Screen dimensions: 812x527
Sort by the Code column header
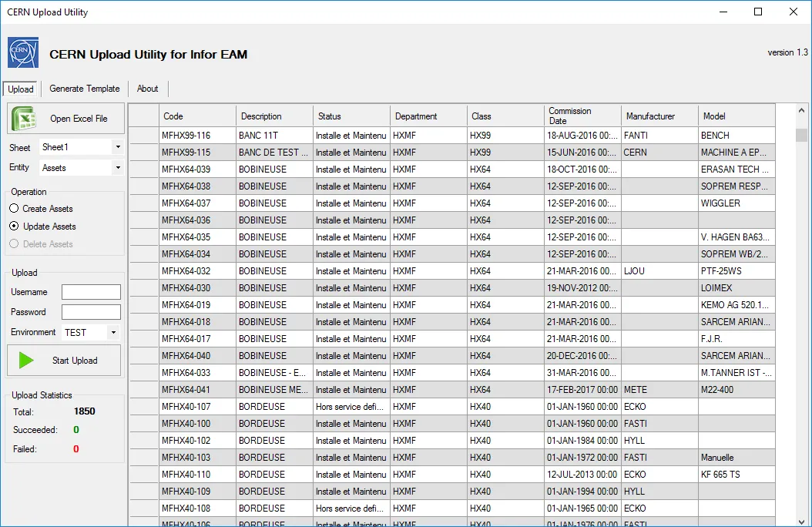pos(197,116)
